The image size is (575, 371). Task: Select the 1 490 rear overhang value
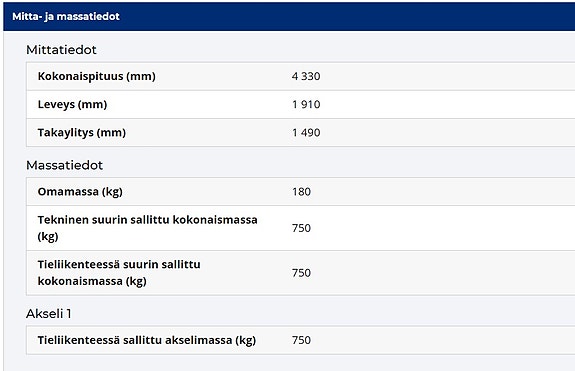(306, 133)
